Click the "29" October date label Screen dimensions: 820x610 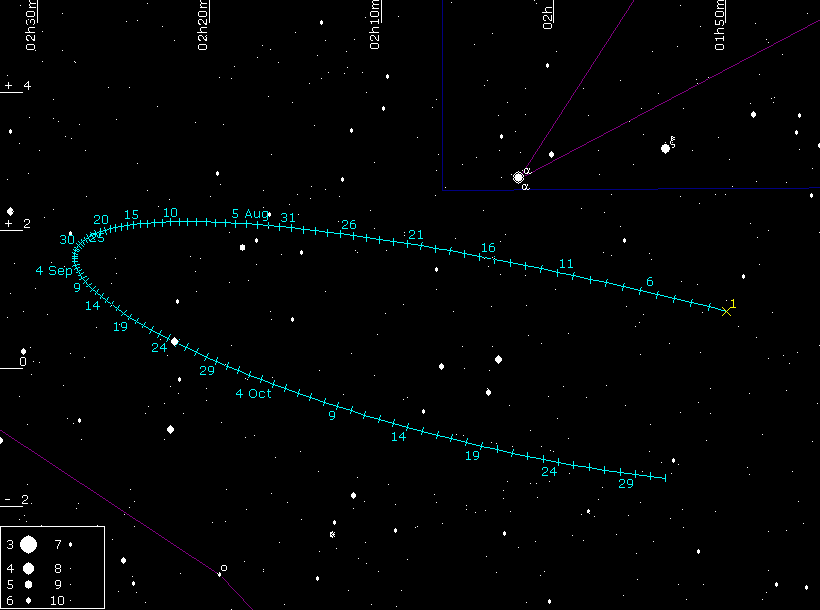pos(626,483)
